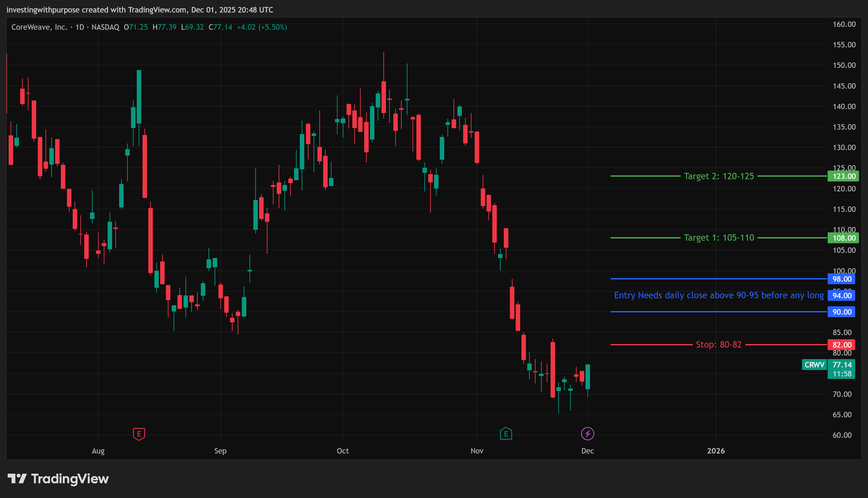The image size is (868, 498).
Task: Click the tall green candle in mid-August
Action: click(x=139, y=96)
